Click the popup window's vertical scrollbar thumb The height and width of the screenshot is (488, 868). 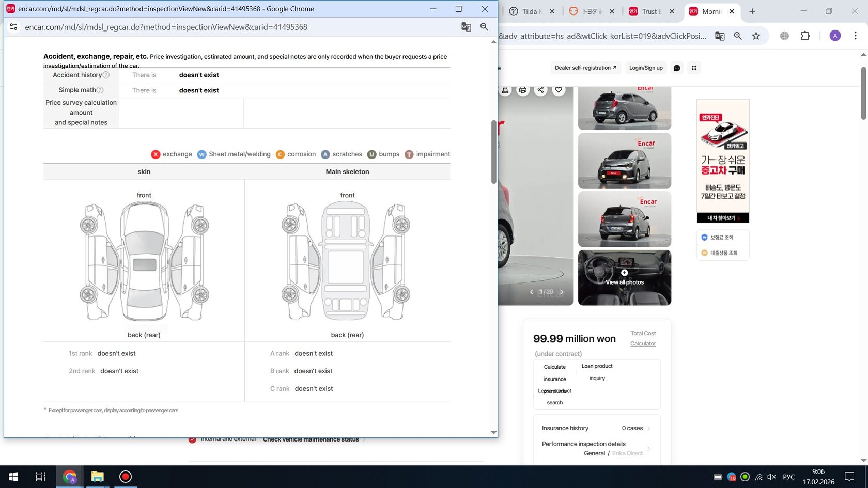tap(494, 152)
